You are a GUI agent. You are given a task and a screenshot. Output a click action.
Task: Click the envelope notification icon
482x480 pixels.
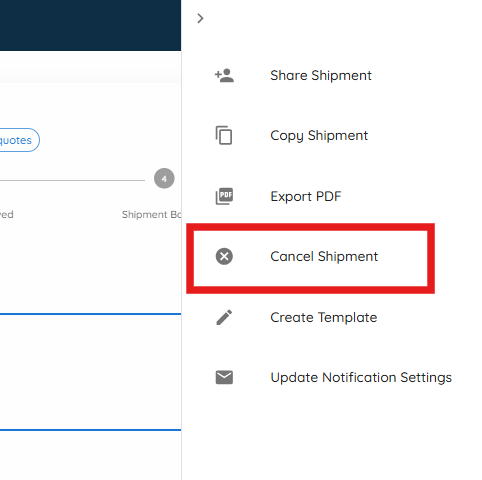(x=224, y=377)
